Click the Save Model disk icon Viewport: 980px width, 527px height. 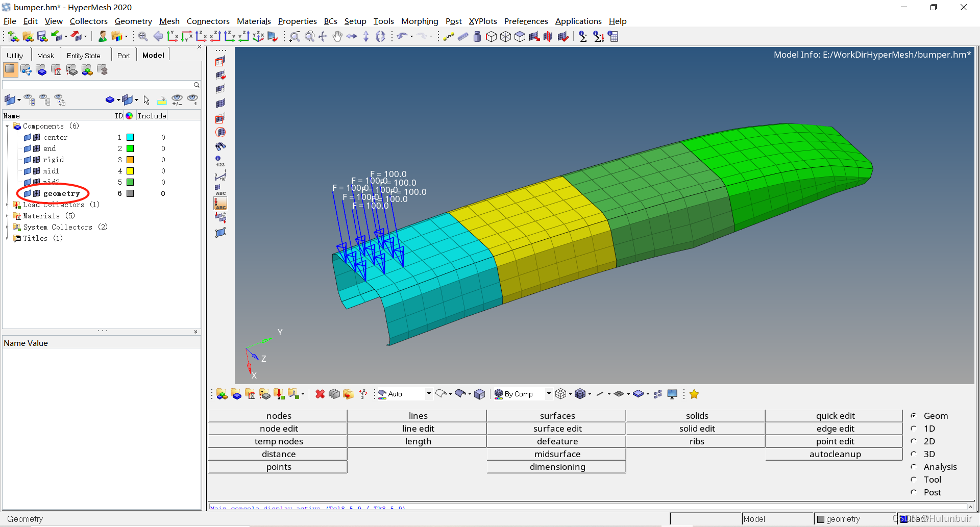click(42, 37)
